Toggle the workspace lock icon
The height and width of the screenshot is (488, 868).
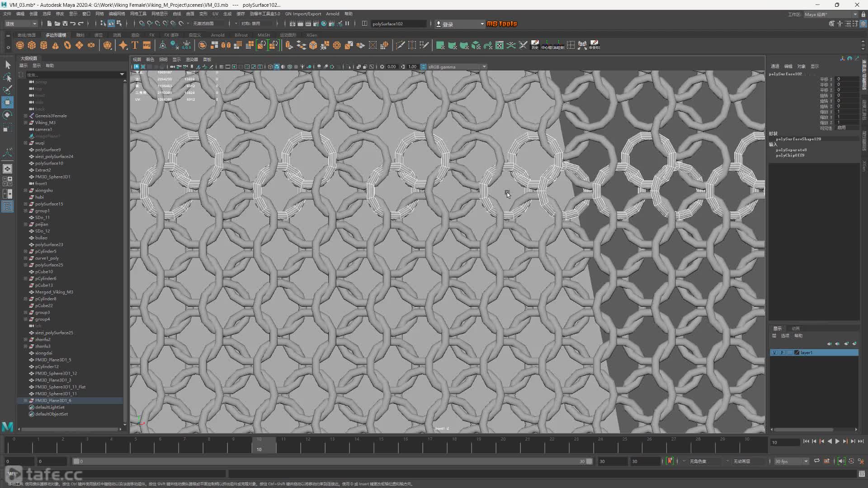863,14
